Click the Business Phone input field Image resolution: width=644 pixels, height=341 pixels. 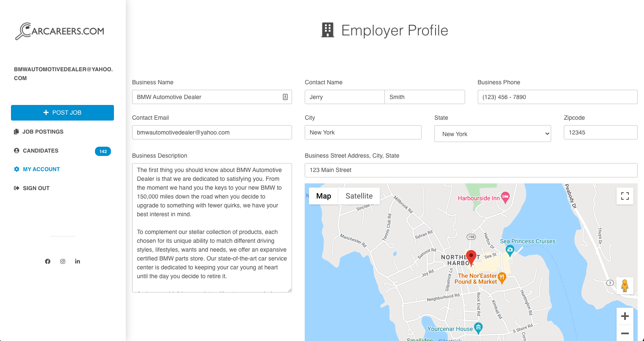coord(557,97)
